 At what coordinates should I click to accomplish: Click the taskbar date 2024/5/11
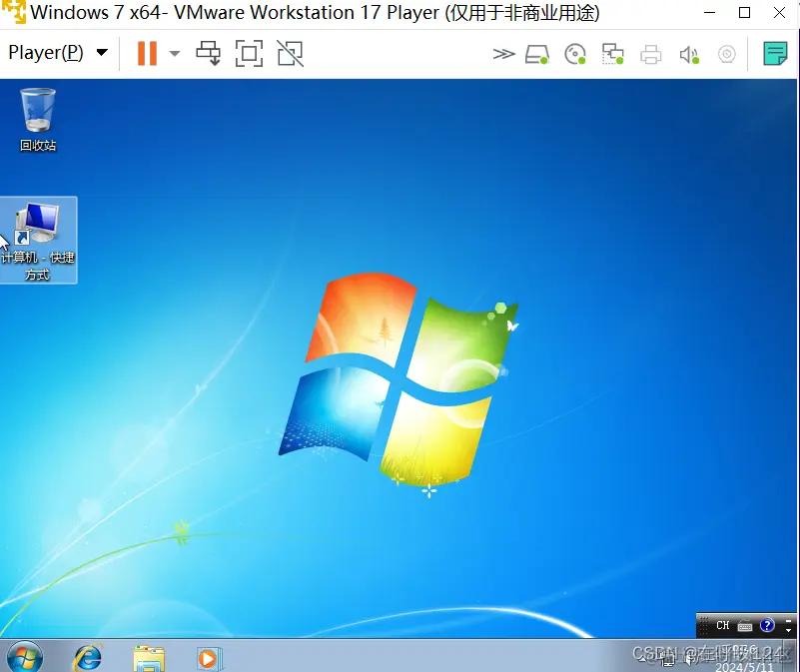tap(744, 666)
